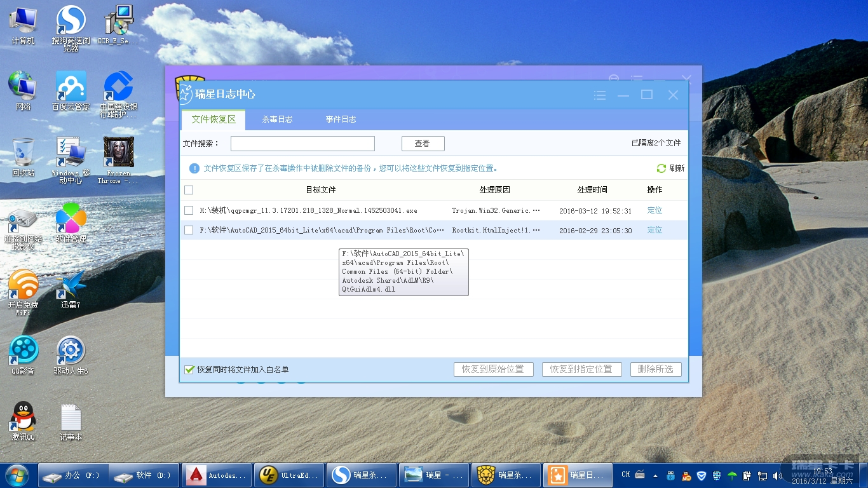Screen dimensions: 868x488
Task: Switch to Autodesk taskbar window
Action: pos(217,475)
